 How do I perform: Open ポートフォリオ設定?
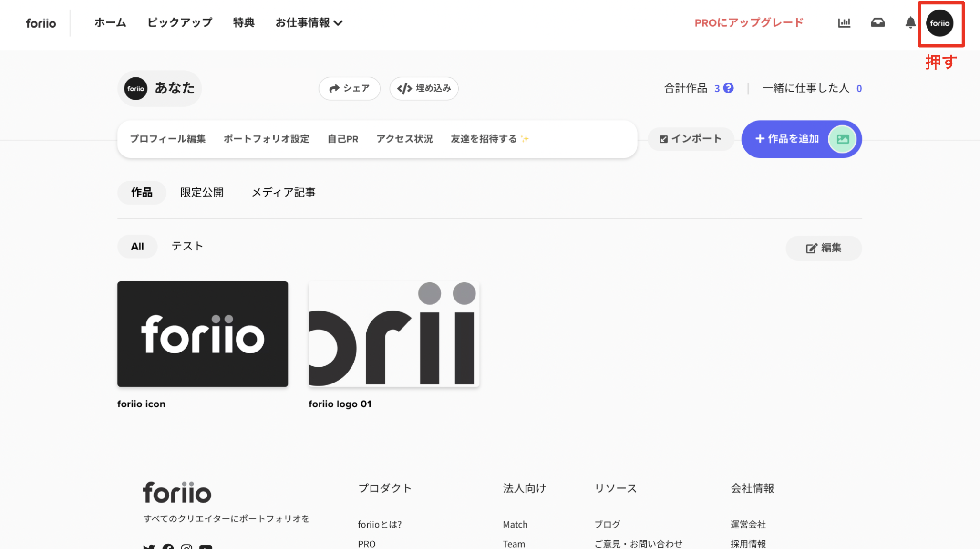(267, 139)
